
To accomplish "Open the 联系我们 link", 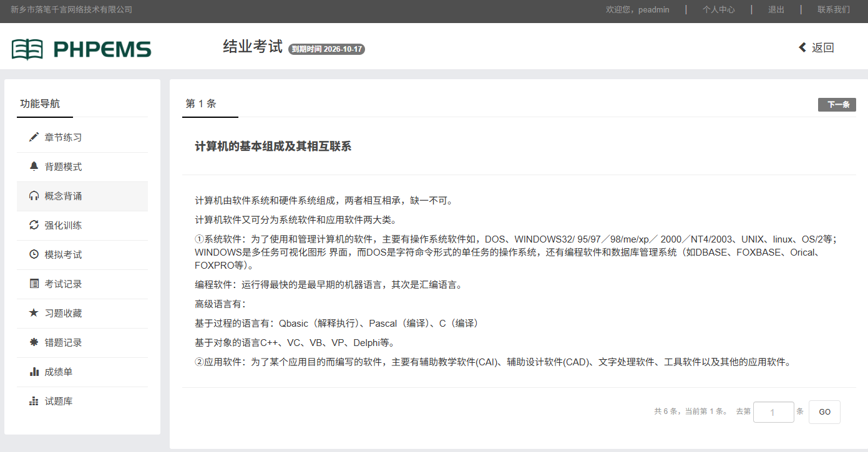I will click(834, 10).
